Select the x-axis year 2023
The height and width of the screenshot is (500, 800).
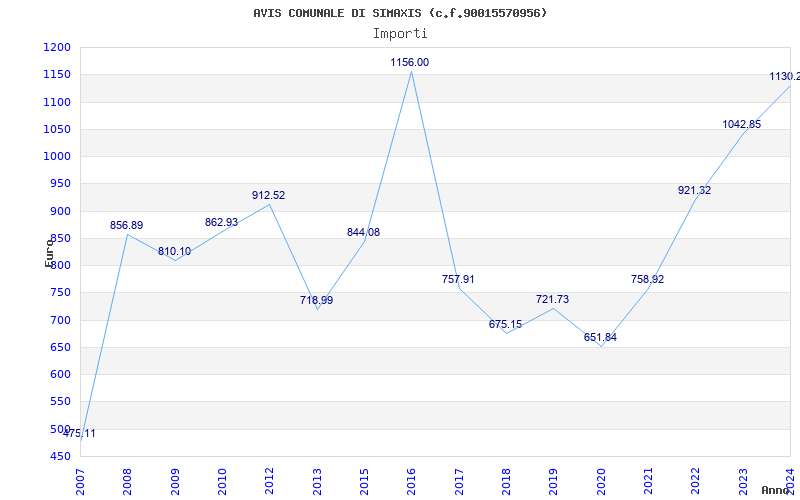(x=743, y=482)
